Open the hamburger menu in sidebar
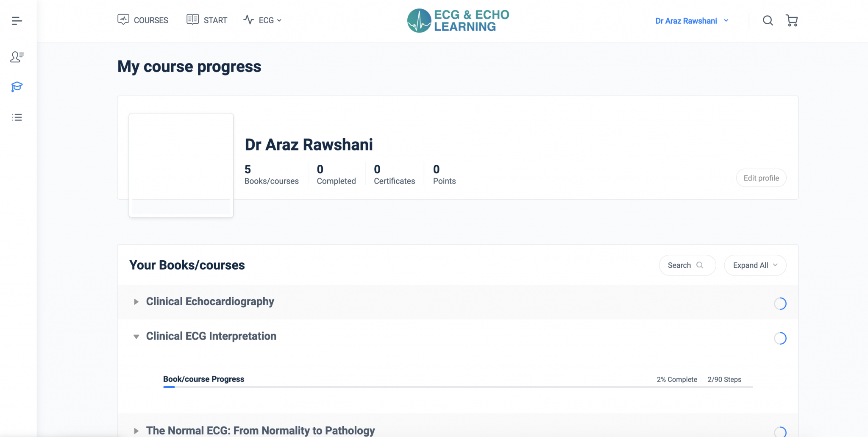 click(17, 21)
